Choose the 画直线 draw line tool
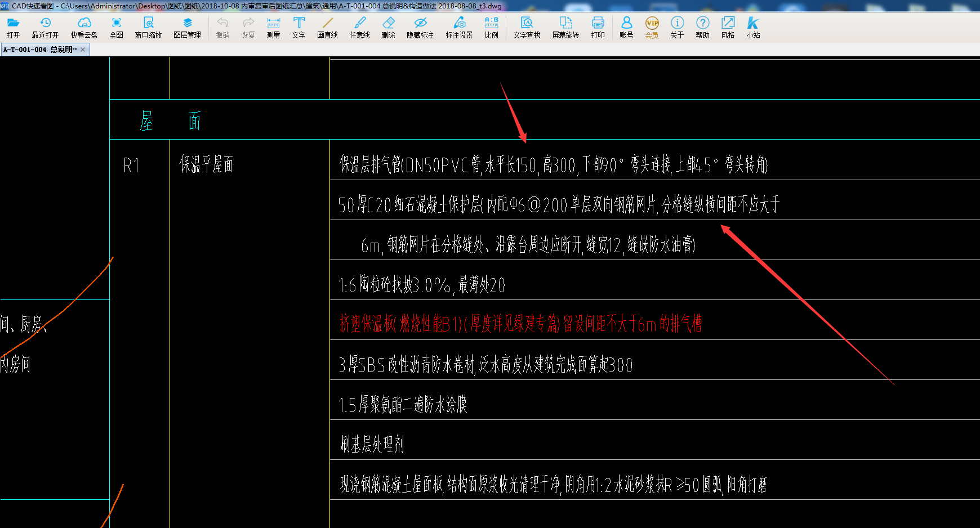The image size is (980, 528). (328, 27)
